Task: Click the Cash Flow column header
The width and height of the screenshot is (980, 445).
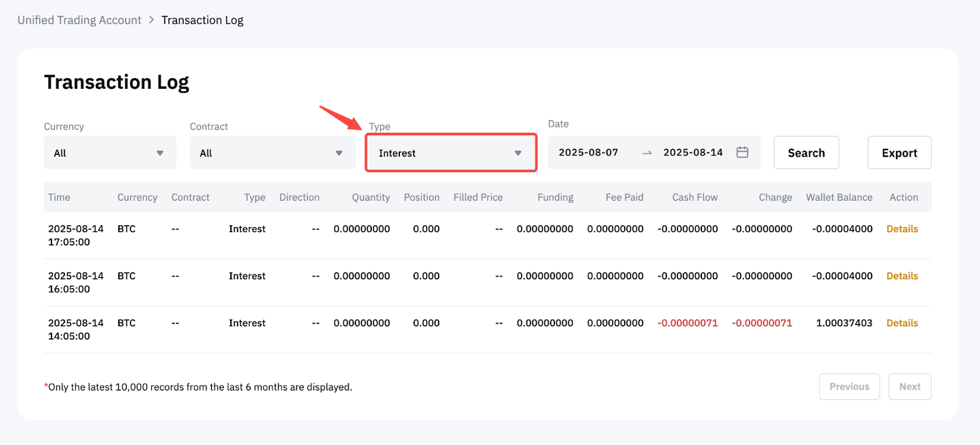Action: pos(695,197)
